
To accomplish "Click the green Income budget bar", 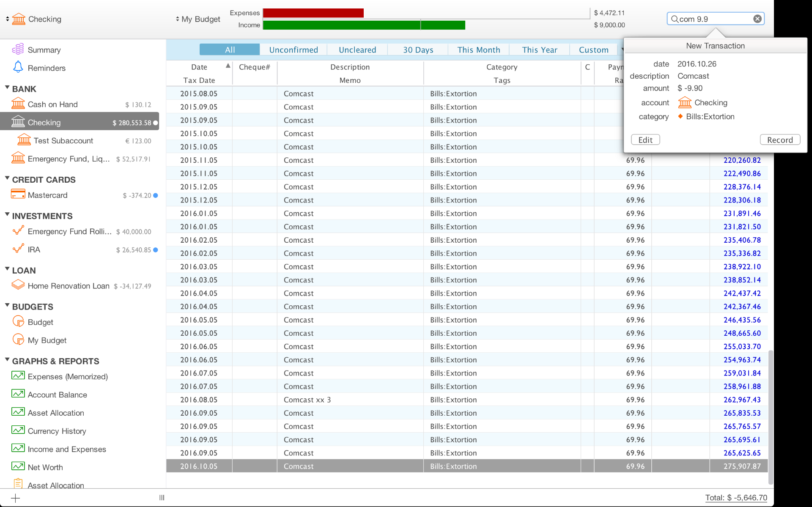I will coord(364,25).
